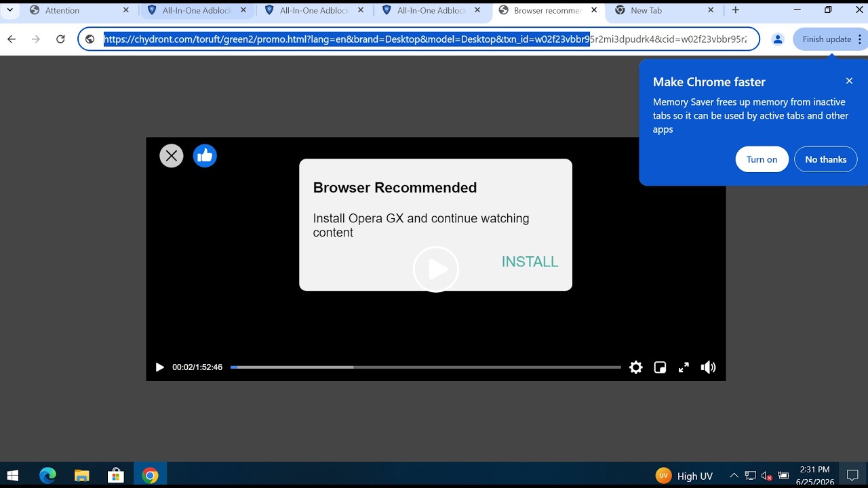Screen dimensions: 868x488
Task: Close the Attention tab
Action: point(126,10)
